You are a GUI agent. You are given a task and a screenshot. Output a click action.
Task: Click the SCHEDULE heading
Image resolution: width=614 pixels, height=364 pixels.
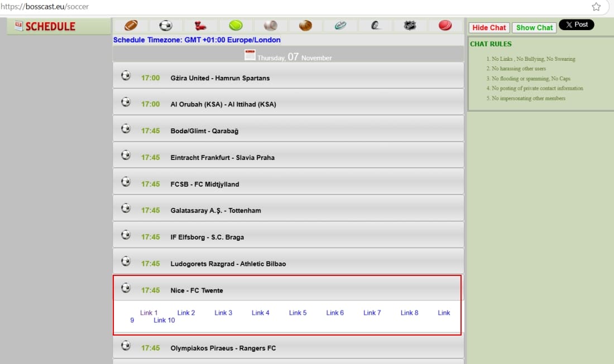pos(50,26)
